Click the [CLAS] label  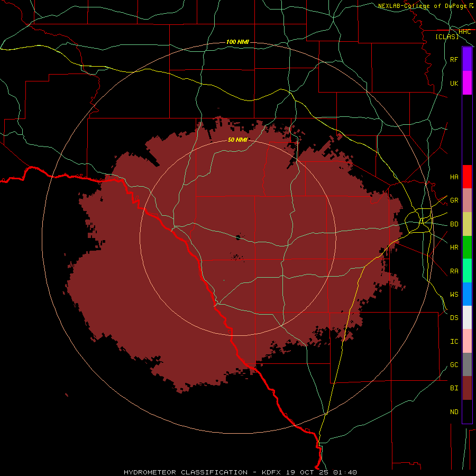coord(447,36)
